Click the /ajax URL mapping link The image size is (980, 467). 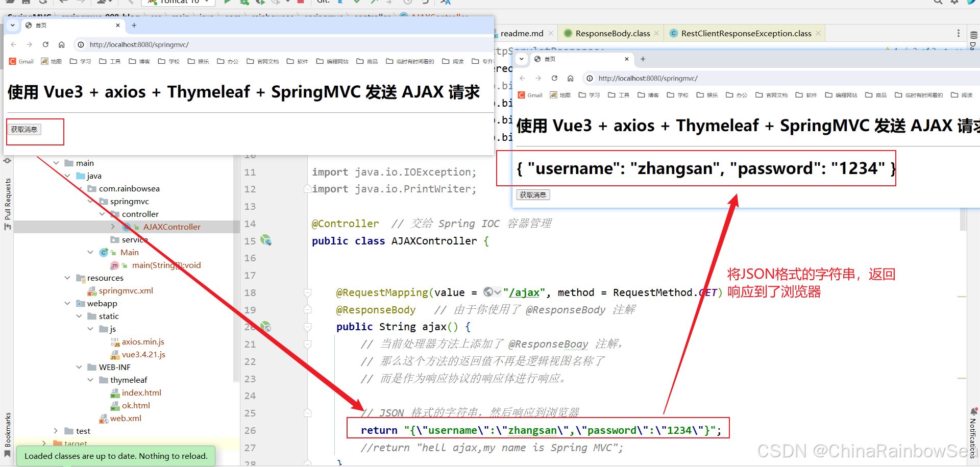tap(524, 292)
